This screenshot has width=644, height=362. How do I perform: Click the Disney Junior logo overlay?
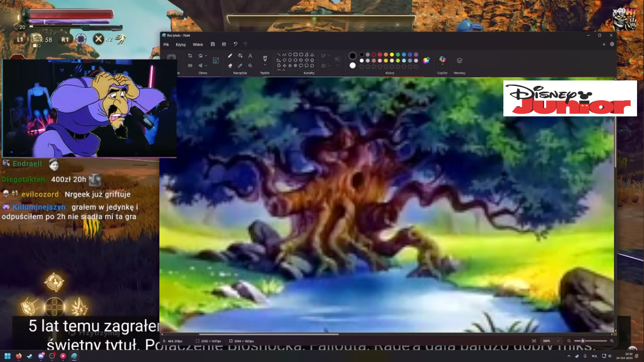click(570, 98)
